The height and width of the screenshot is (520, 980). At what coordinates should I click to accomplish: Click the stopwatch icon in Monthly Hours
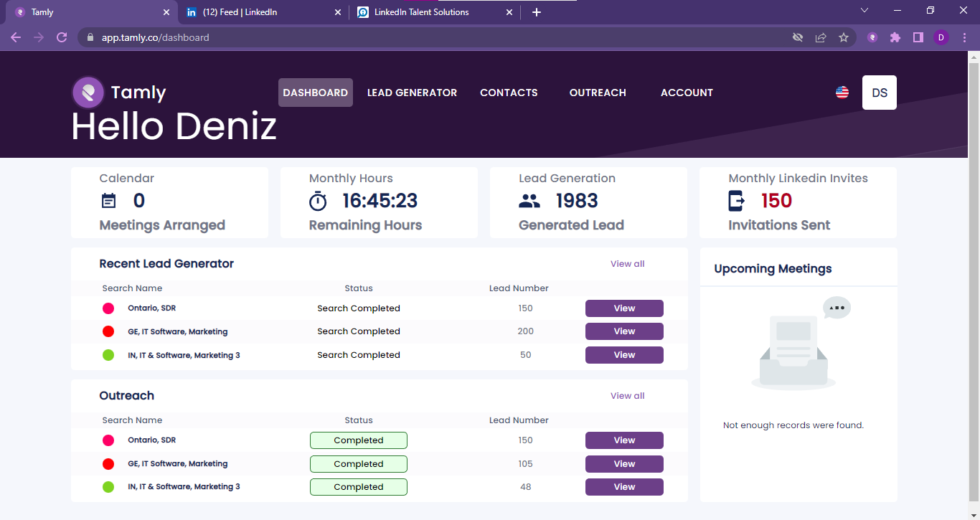[318, 202]
